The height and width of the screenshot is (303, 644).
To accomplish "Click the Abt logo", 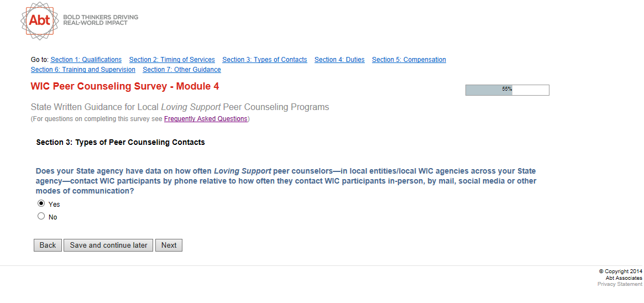I will [39, 21].
